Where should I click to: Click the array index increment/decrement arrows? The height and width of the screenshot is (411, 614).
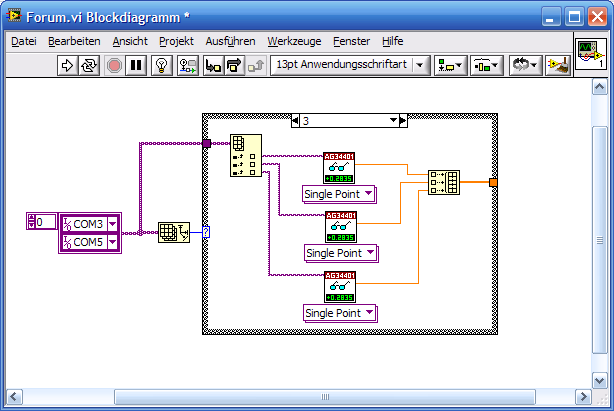point(31,222)
